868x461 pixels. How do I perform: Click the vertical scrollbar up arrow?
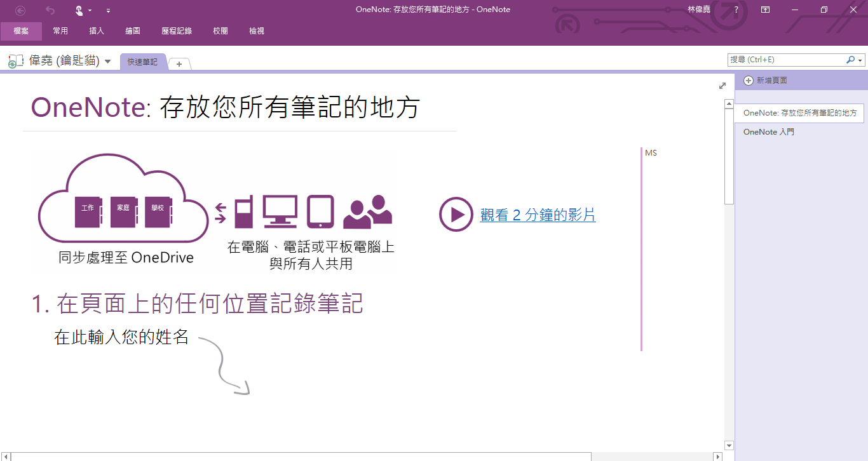[729, 104]
